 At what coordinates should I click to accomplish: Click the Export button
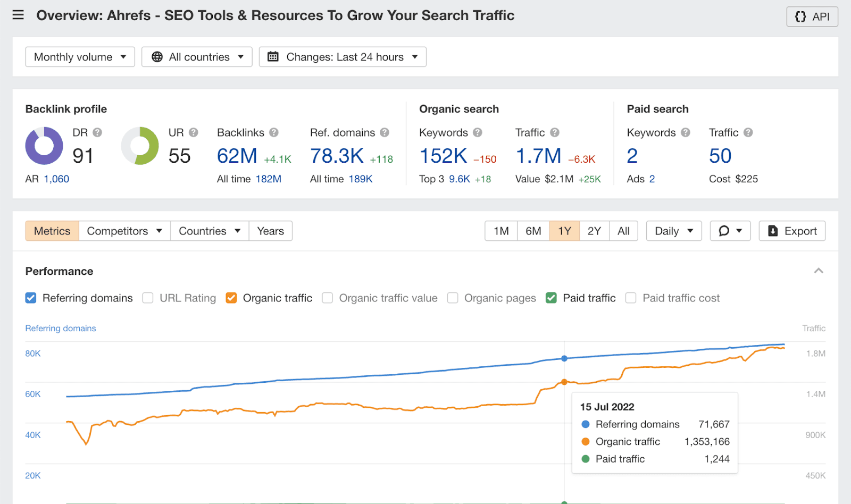coord(792,231)
